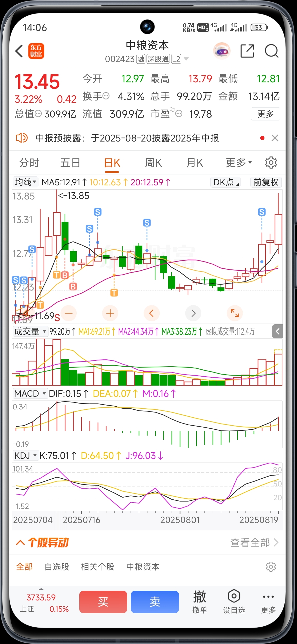Tap info icon next to 总值
This screenshot has width=297, height=644.
point(38,114)
